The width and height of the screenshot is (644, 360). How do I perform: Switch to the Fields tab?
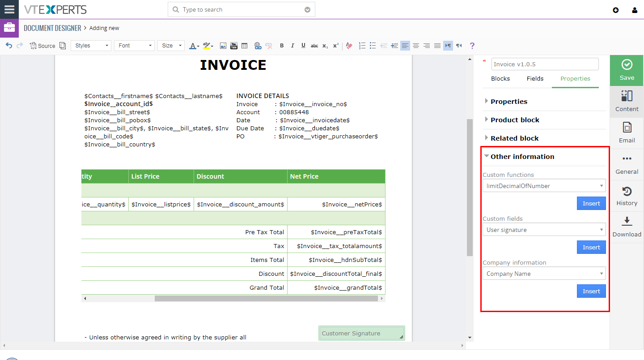tap(535, 78)
